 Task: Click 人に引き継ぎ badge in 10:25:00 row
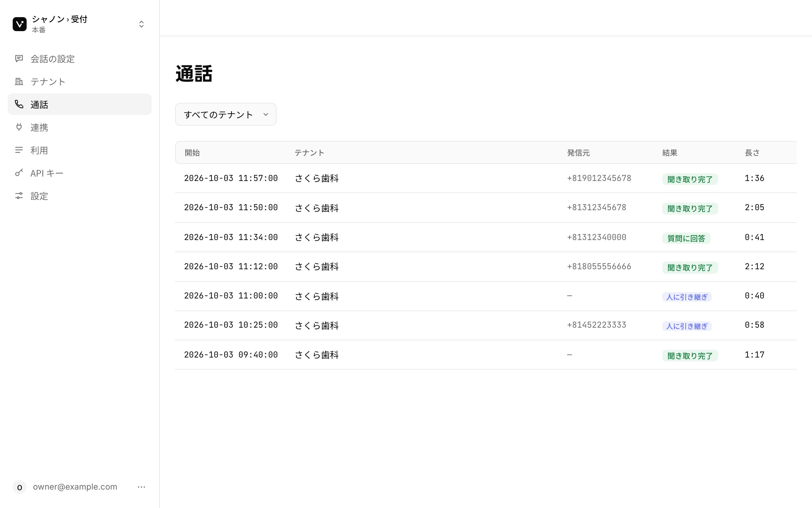(687, 326)
